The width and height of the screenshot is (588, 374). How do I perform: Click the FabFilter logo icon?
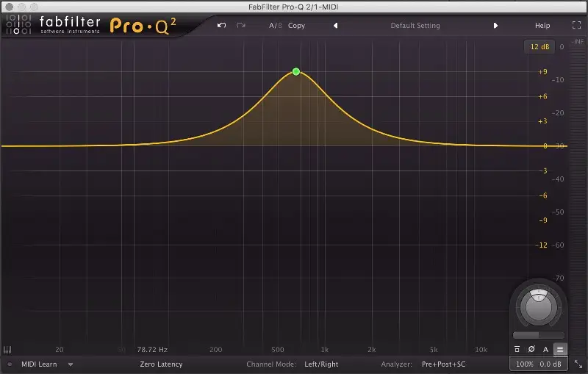point(13,25)
